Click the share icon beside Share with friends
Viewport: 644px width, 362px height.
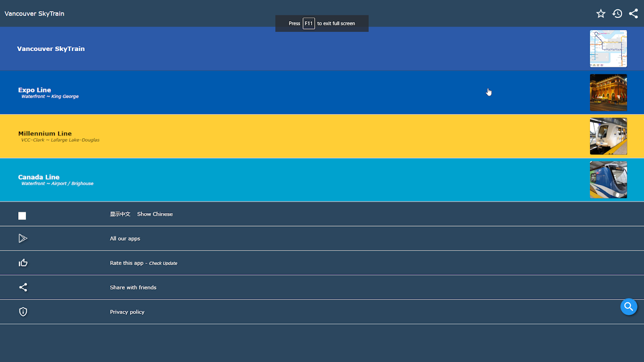coord(23,287)
